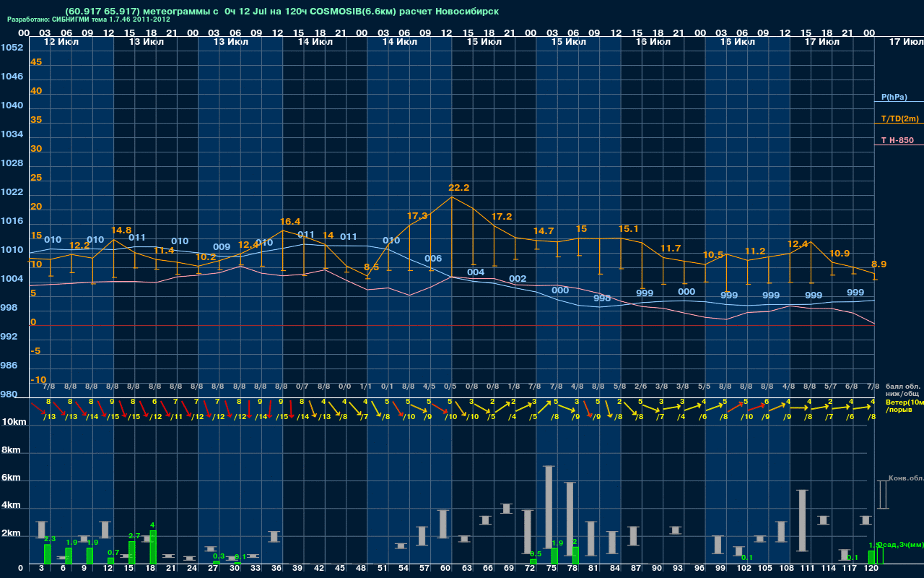Click the gray cloud bar at hour 111

[x=802, y=520]
